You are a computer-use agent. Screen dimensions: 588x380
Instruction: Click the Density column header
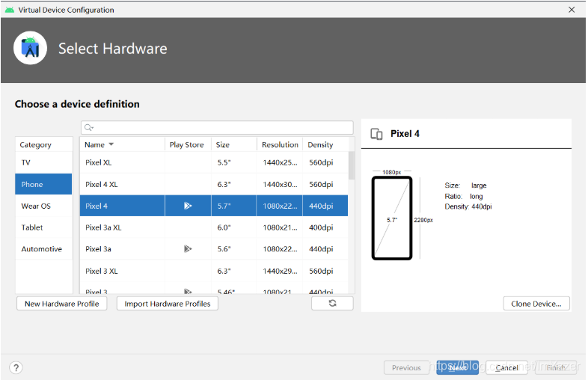point(325,144)
